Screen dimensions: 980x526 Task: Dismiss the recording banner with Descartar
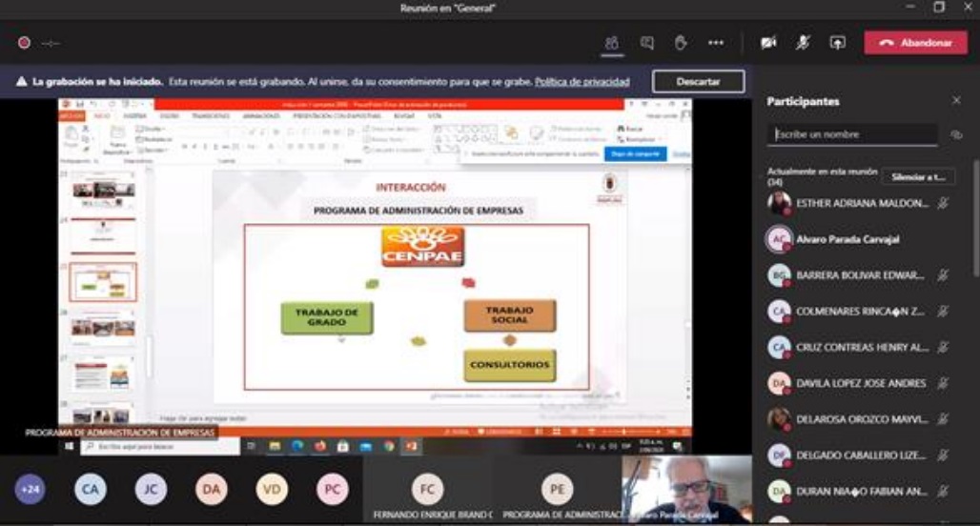coord(698,82)
